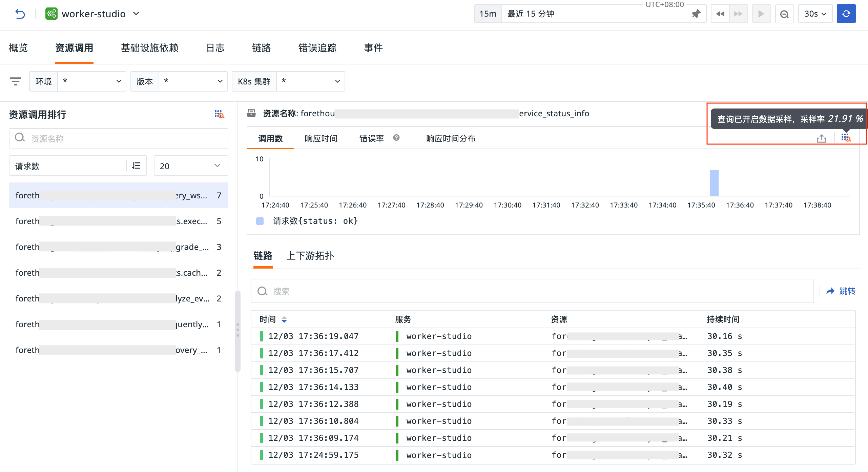Pin the time range
868x472 pixels.
pos(696,14)
